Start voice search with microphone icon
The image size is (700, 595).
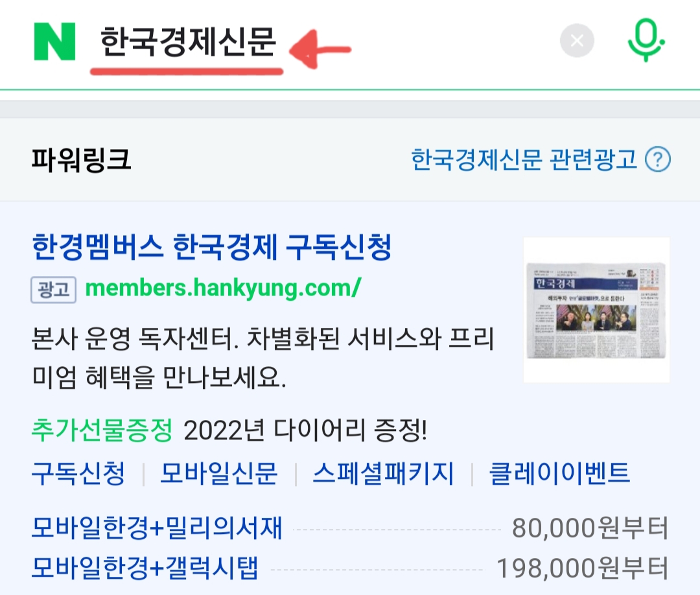[x=646, y=40]
